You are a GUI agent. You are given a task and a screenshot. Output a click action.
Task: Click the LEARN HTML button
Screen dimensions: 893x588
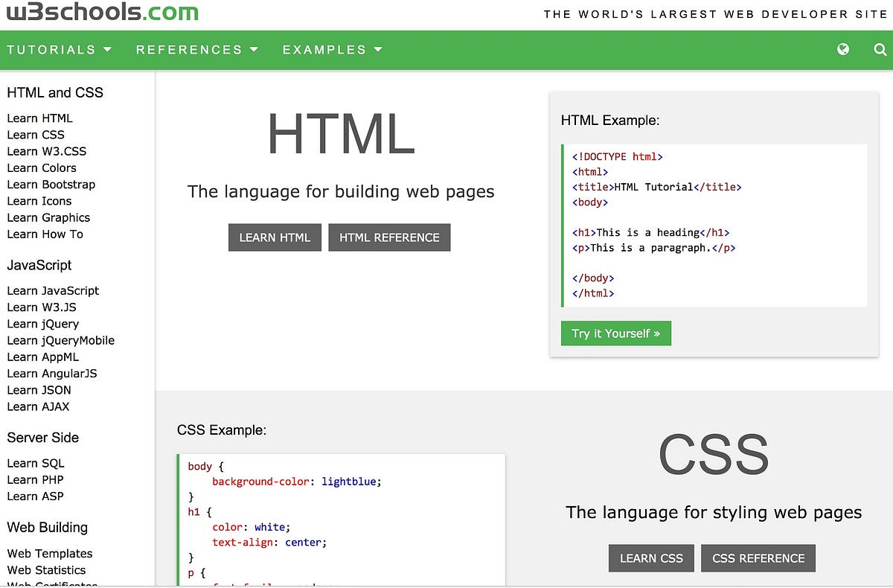coord(275,237)
